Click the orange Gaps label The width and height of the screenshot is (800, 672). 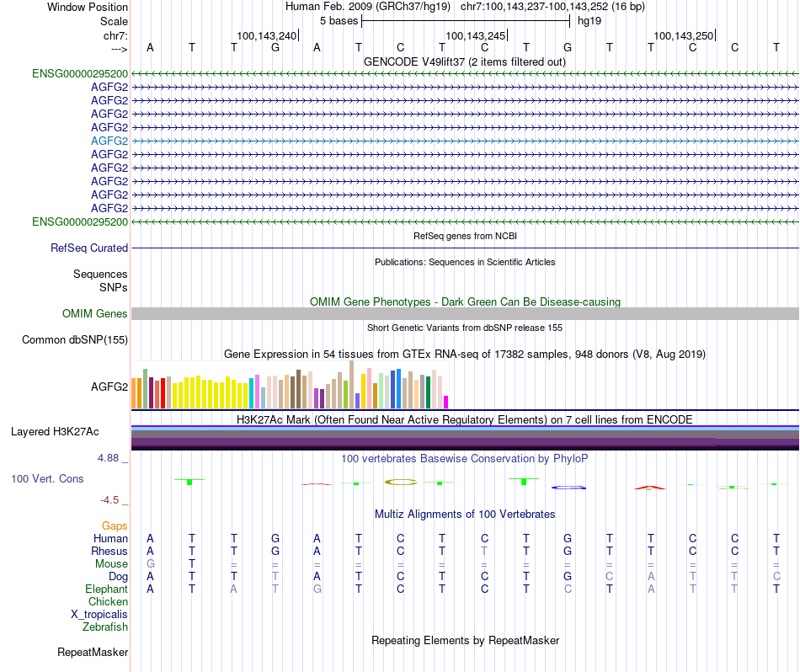coord(115,526)
